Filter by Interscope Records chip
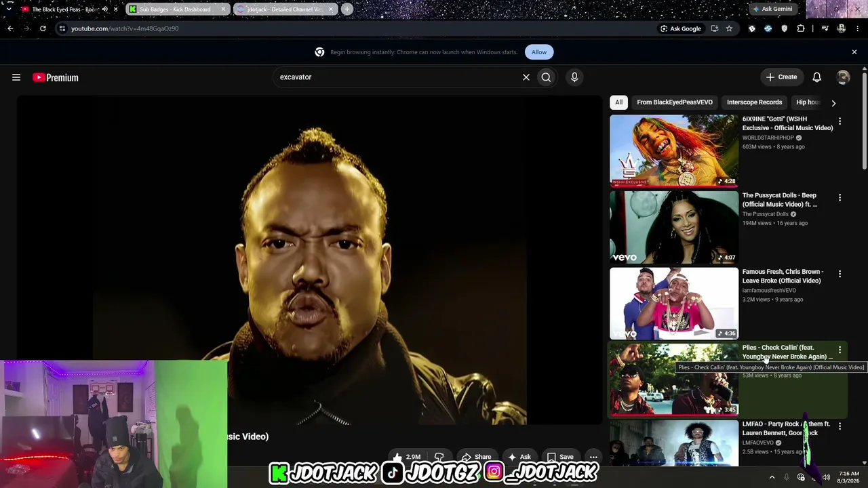This screenshot has height=488, width=868. [754, 102]
